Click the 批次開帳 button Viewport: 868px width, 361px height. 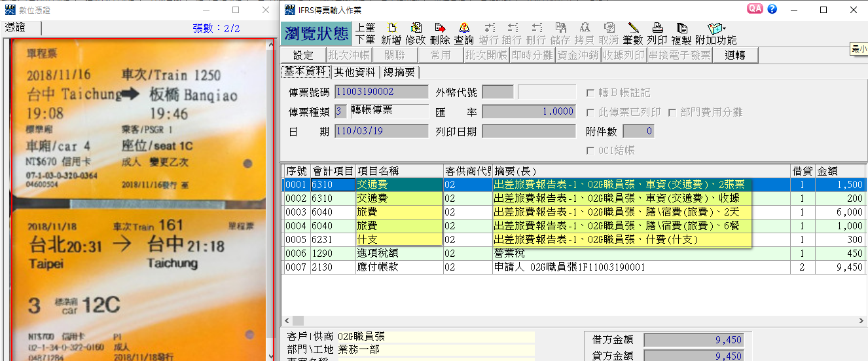(x=486, y=55)
